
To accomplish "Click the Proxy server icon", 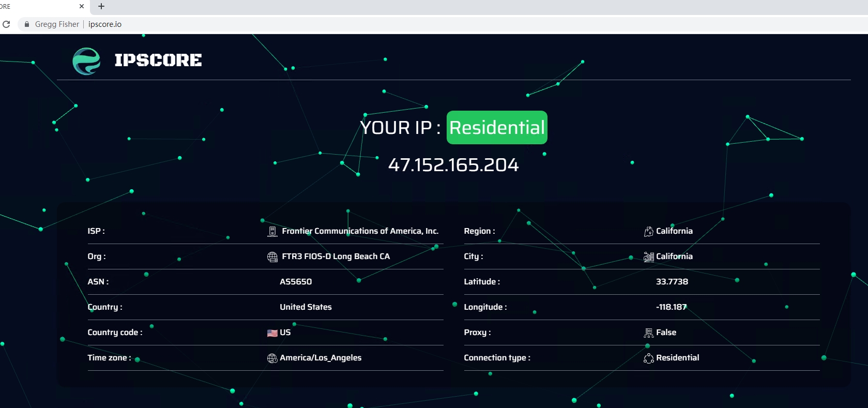I will coord(648,333).
